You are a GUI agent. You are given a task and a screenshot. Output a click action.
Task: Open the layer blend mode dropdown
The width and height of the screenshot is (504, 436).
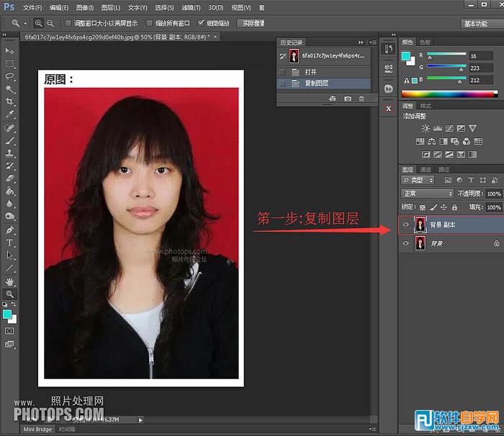click(427, 194)
